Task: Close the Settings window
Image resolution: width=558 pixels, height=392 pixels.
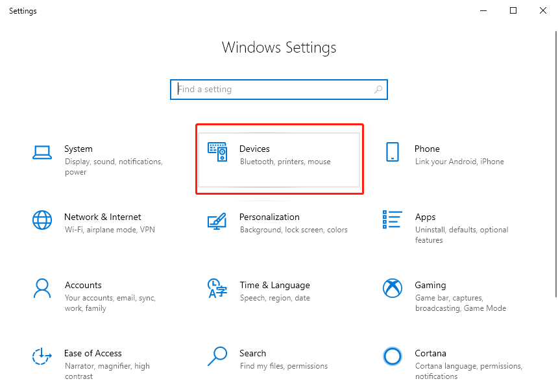Action: [x=543, y=10]
